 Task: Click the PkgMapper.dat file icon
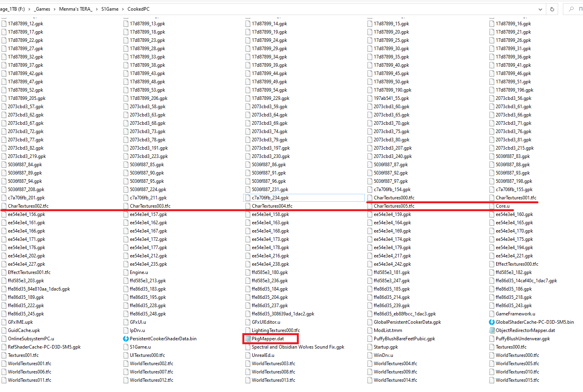coord(248,339)
